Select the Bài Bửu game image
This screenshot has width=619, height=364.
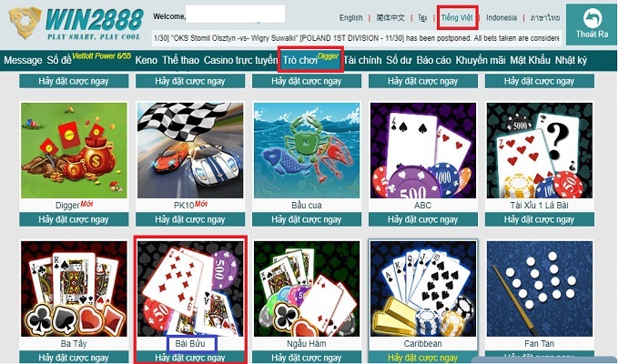pos(190,289)
